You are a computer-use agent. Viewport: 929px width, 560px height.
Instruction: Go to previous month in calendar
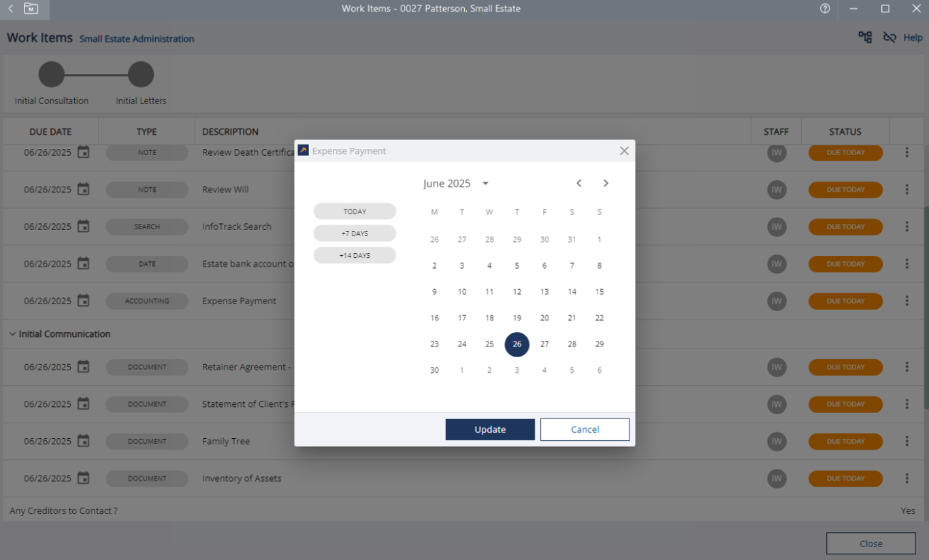point(578,183)
